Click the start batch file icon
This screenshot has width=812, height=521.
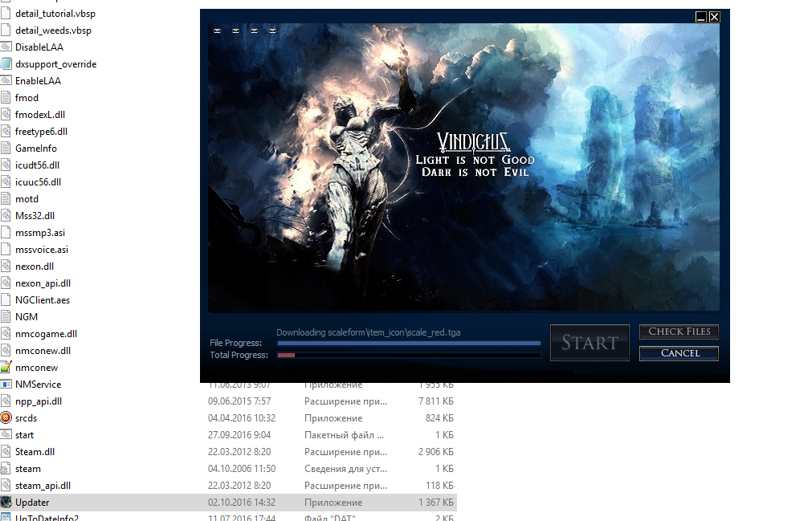point(6,435)
